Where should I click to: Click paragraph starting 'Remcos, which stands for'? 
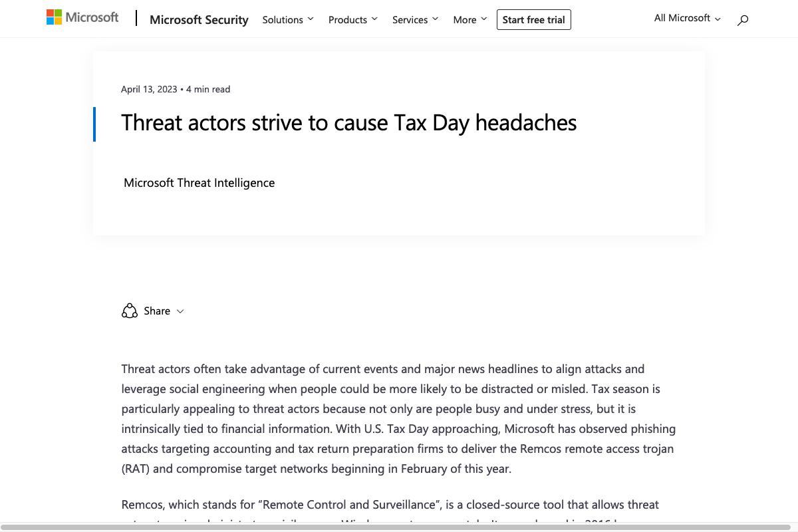point(390,510)
